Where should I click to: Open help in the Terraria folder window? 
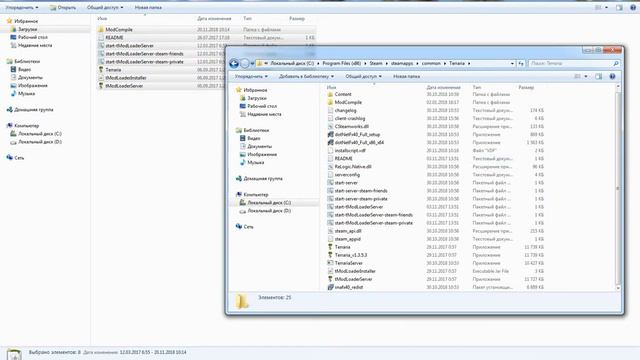pos(612,76)
